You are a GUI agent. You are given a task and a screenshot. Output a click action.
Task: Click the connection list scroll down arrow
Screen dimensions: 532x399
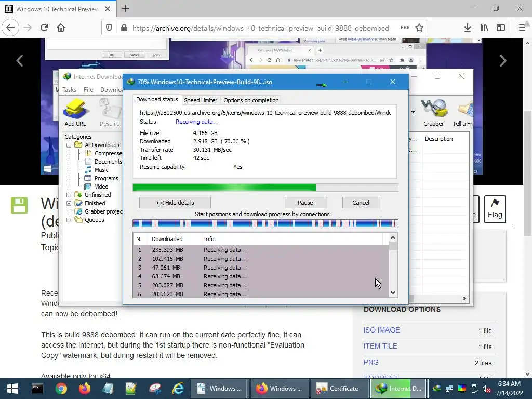[393, 293]
